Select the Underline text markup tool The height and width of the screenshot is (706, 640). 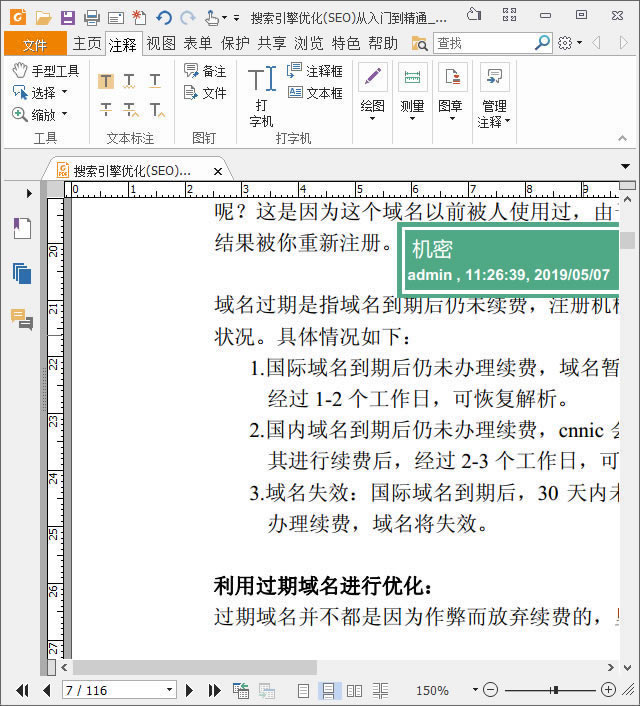click(155, 81)
